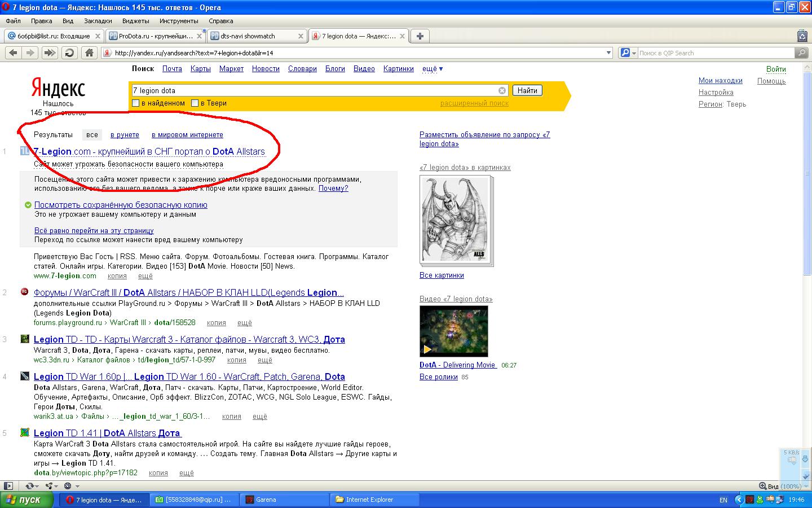812x508 pixels.
Task: Check the "в найденном" checkbox
Action: 135,103
